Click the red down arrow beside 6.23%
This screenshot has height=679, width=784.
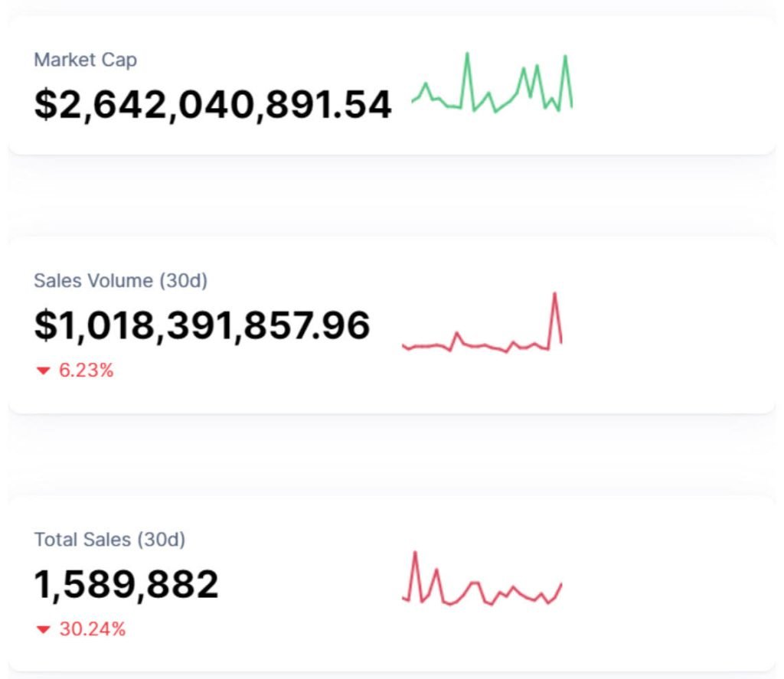[43, 371]
